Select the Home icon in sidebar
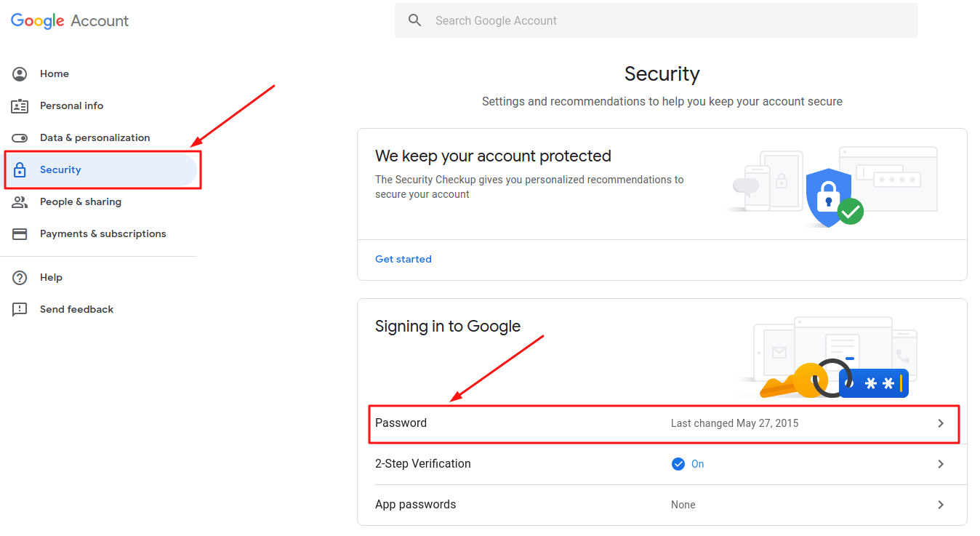This screenshot has height=536, width=980. click(x=20, y=73)
